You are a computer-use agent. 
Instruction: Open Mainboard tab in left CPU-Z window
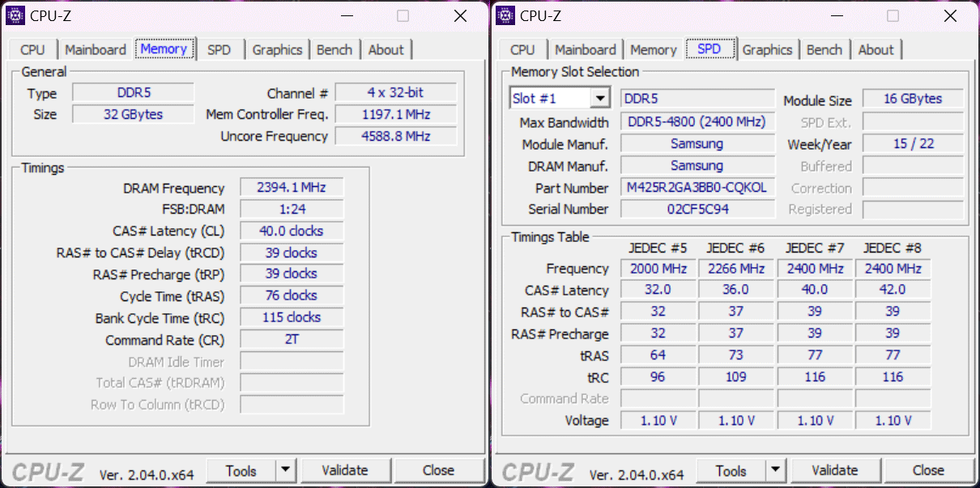96,49
